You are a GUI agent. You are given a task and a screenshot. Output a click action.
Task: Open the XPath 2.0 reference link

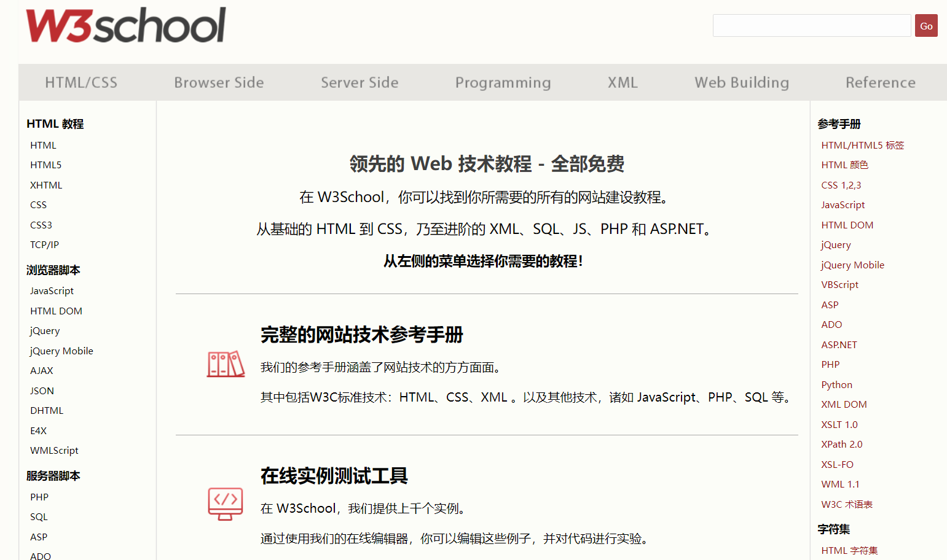(841, 444)
